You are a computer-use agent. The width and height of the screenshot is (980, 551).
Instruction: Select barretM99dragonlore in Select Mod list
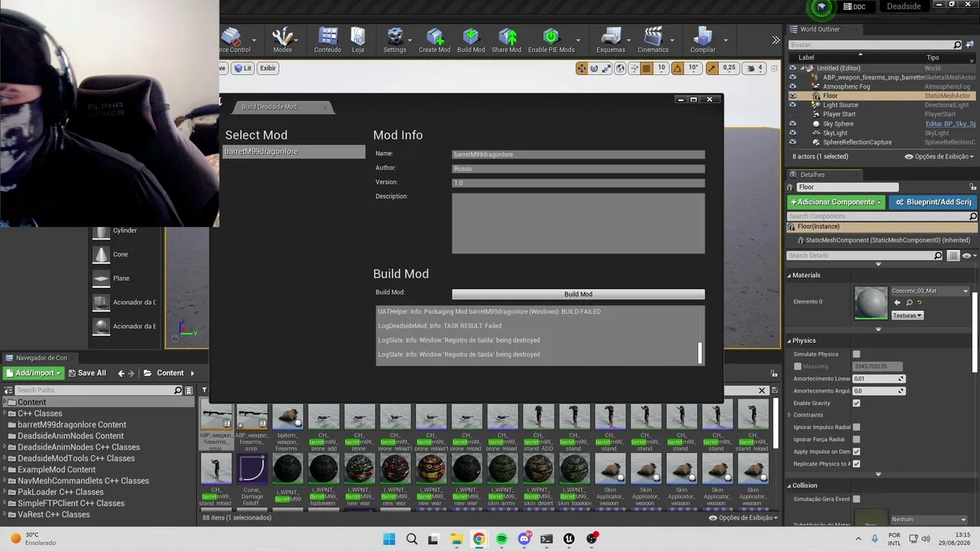point(294,152)
